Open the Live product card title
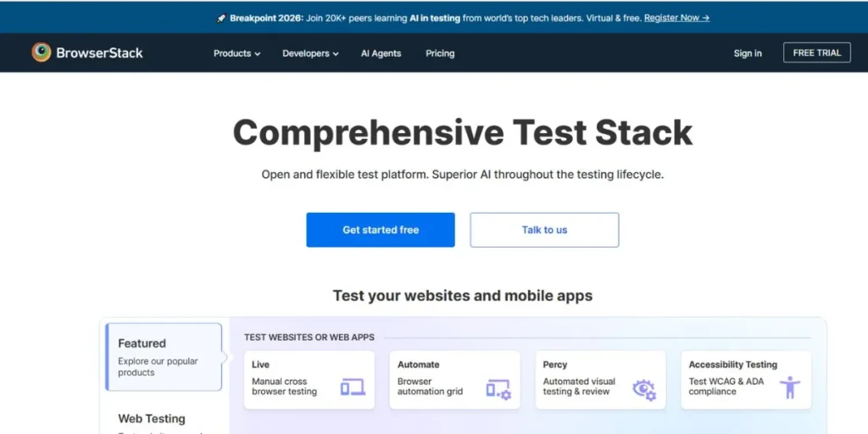Image resolution: width=868 pixels, height=434 pixels. tap(261, 364)
